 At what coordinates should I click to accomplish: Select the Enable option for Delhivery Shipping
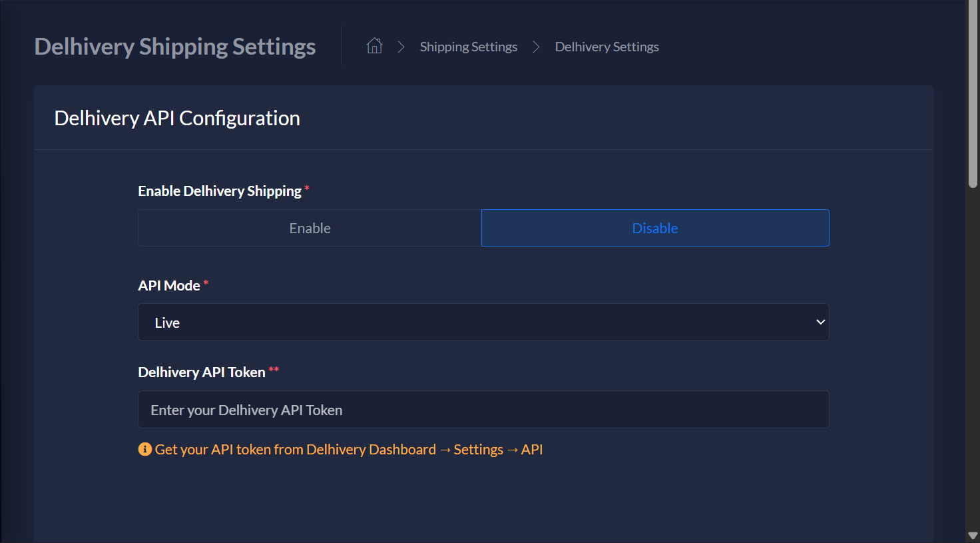click(x=310, y=228)
